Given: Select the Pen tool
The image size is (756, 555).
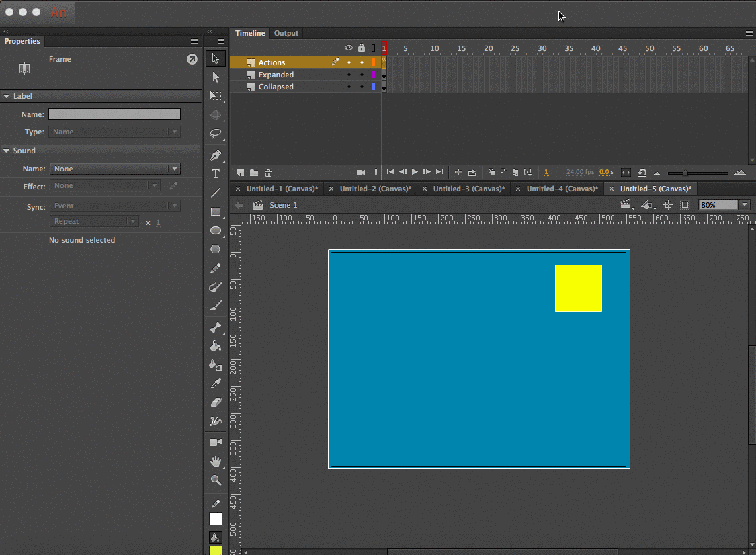Looking at the screenshot, I should (215, 155).
